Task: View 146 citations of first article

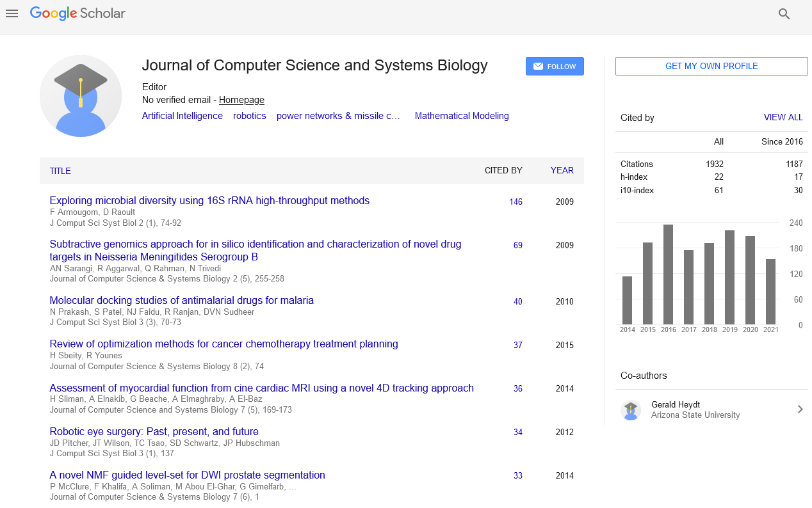Action: point(516,202)
